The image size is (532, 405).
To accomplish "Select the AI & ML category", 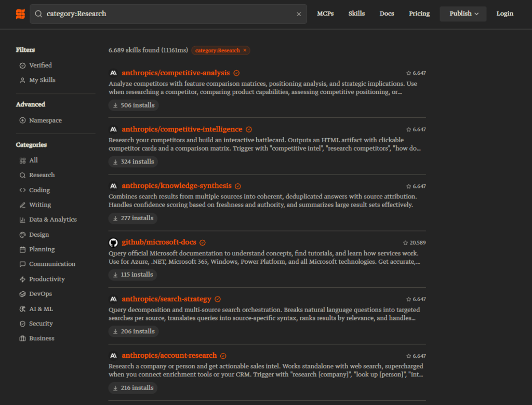I will tap(36, 308).
